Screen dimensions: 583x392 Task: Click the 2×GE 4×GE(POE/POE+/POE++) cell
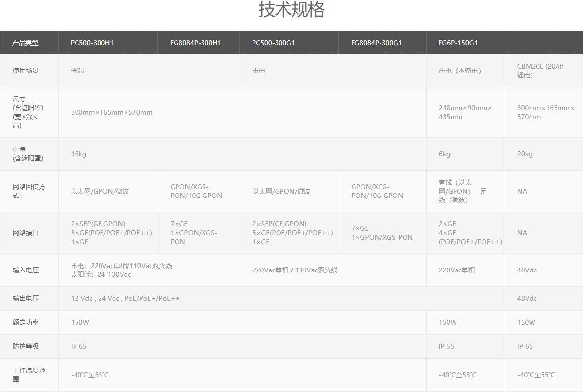pos(465,233)
